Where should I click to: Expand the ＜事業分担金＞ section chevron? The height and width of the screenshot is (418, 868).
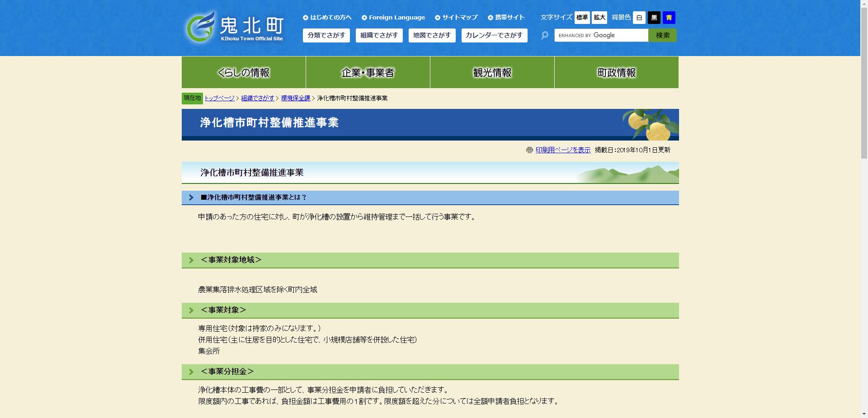[191, 372]
